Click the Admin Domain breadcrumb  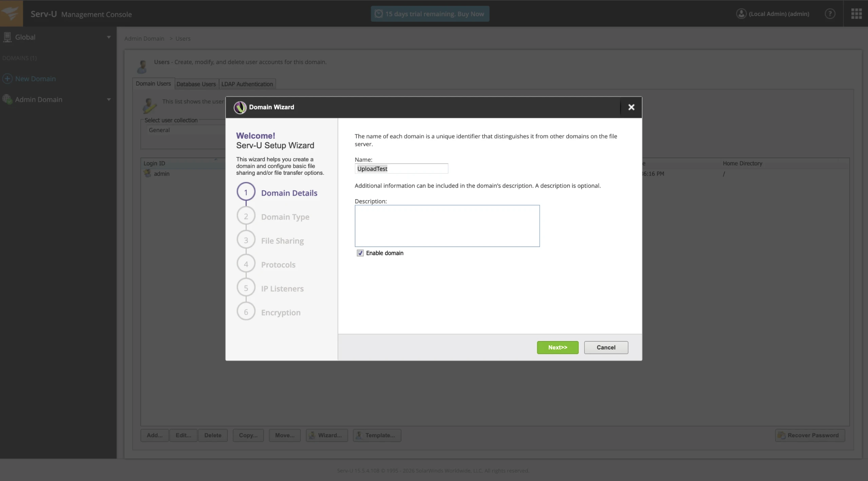coord(144,38)
